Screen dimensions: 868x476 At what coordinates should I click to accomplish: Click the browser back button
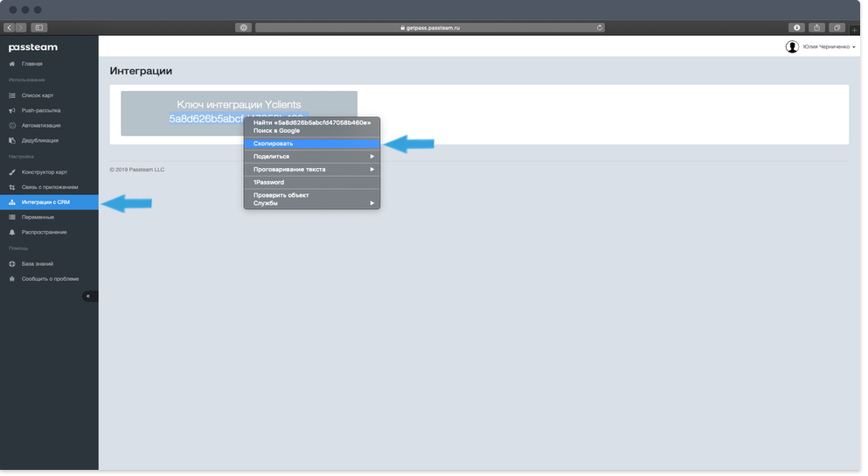9,27
